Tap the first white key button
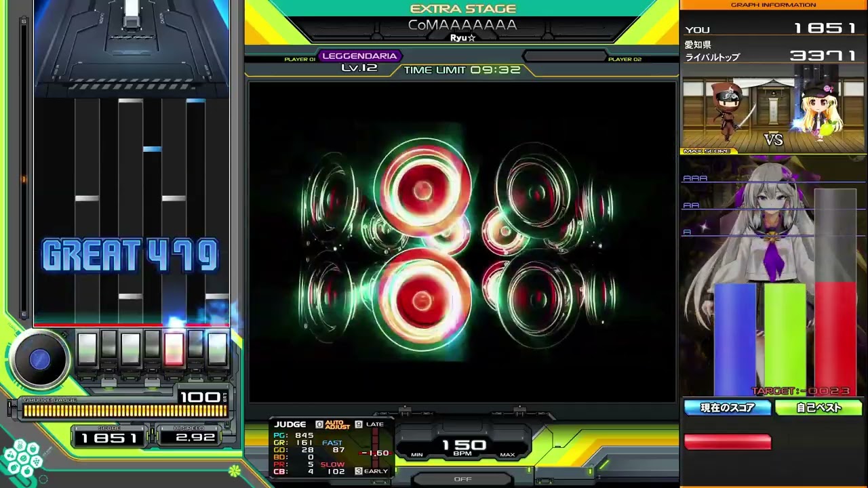Viewport: 868px width, 488px height. coord(87,348)
